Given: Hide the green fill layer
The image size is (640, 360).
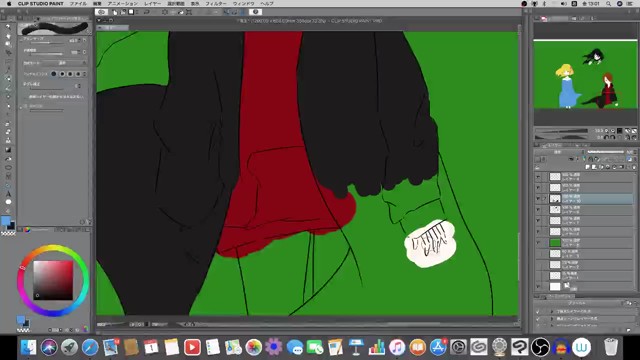Looking at the screenshot, I should (x=538, y=243).
